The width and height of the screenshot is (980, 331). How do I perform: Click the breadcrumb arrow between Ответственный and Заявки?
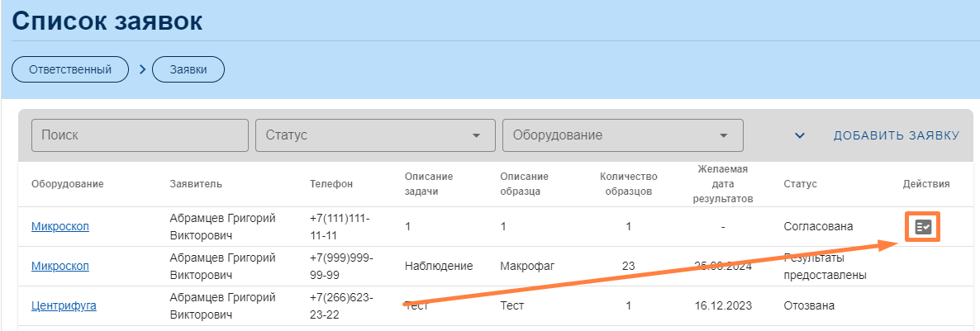pos(142,70)
